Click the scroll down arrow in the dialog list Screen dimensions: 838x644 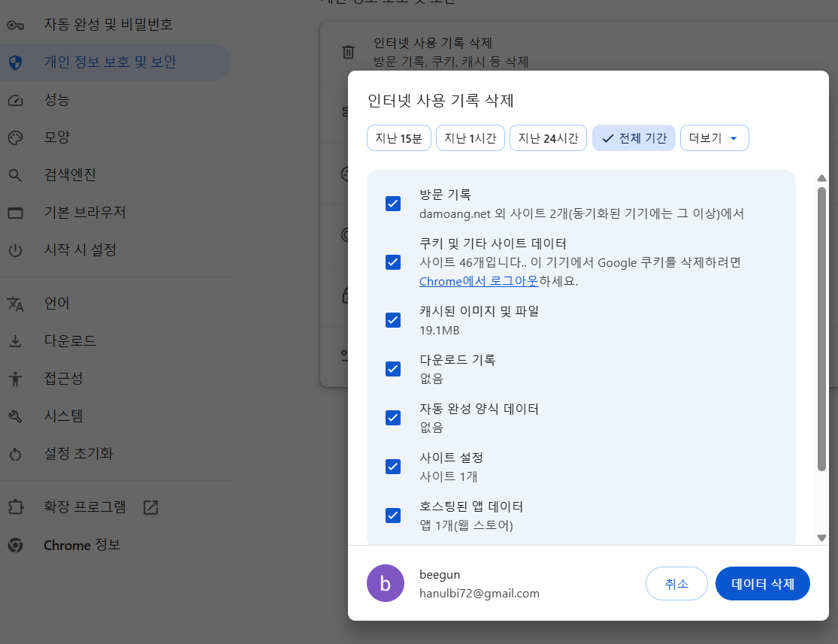tap(822, 537)
